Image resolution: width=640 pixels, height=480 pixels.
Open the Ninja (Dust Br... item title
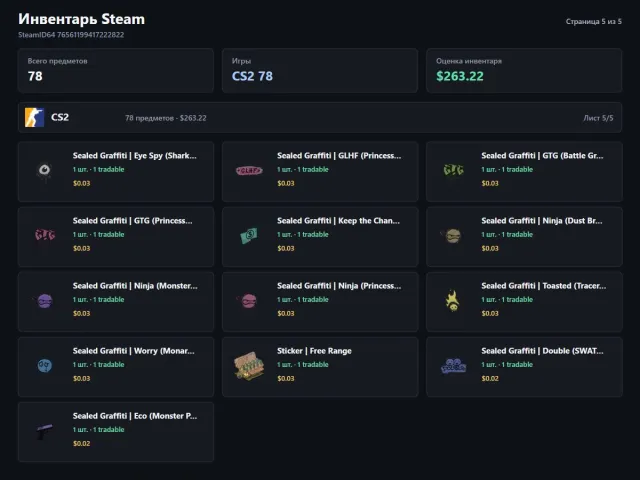pos(542,221)
